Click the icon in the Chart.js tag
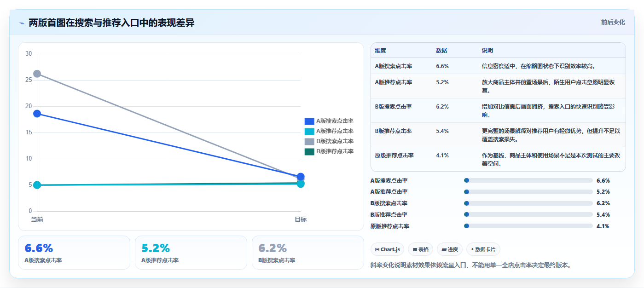 377,249
